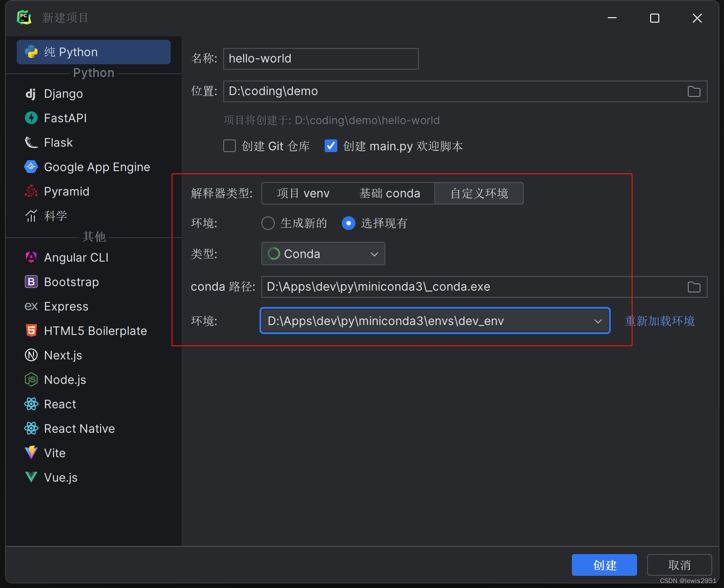Select 纯 Python project type

coord(94,52)
